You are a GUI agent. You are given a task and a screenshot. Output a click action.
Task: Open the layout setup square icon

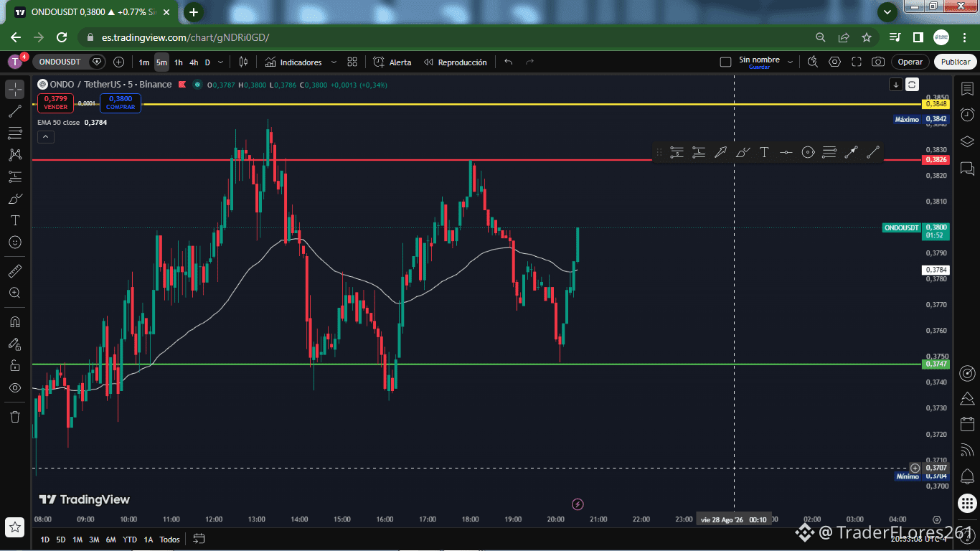725,62
